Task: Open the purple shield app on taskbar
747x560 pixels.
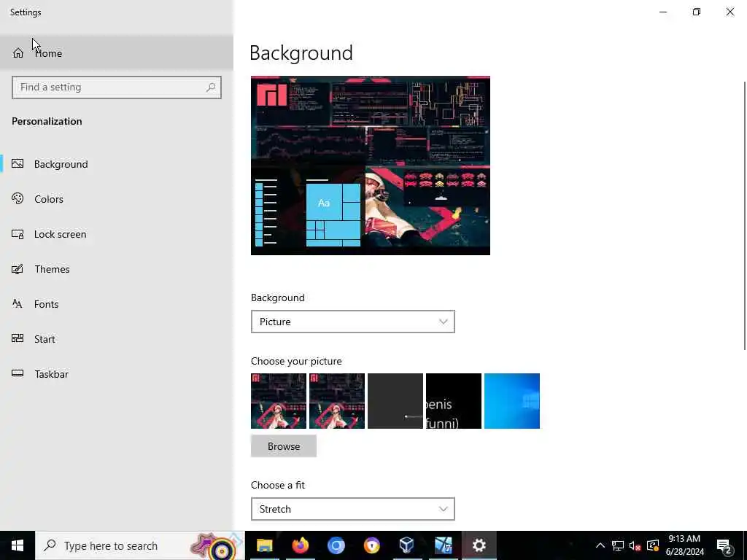Action: point(371,545)
